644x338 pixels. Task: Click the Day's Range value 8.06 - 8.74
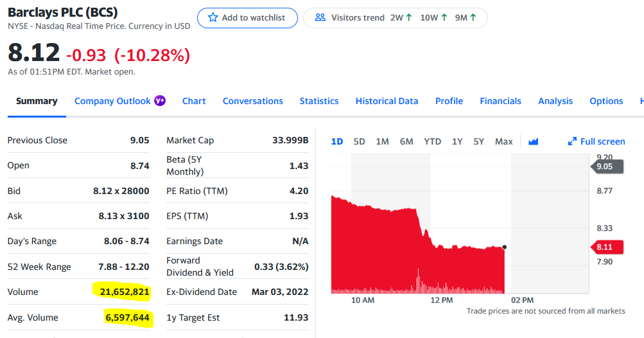[x=126, y=241]
